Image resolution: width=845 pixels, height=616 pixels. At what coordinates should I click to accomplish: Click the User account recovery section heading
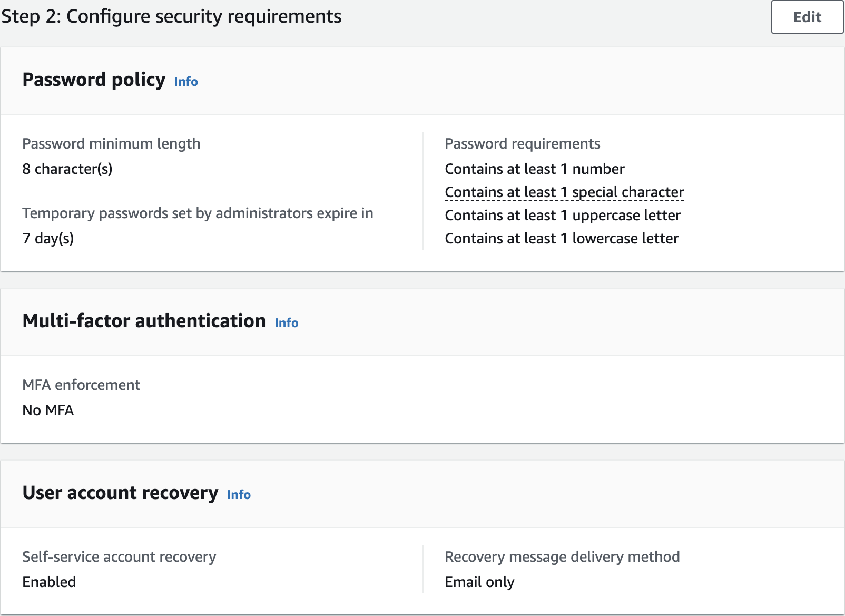coord(120,493)
